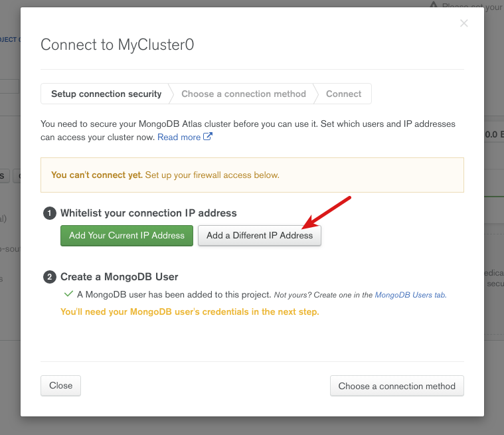Image resolution: width=504 pixels, height=435 pixels.
Task: Click the Close button at bottom left
Action: (60, 386)
